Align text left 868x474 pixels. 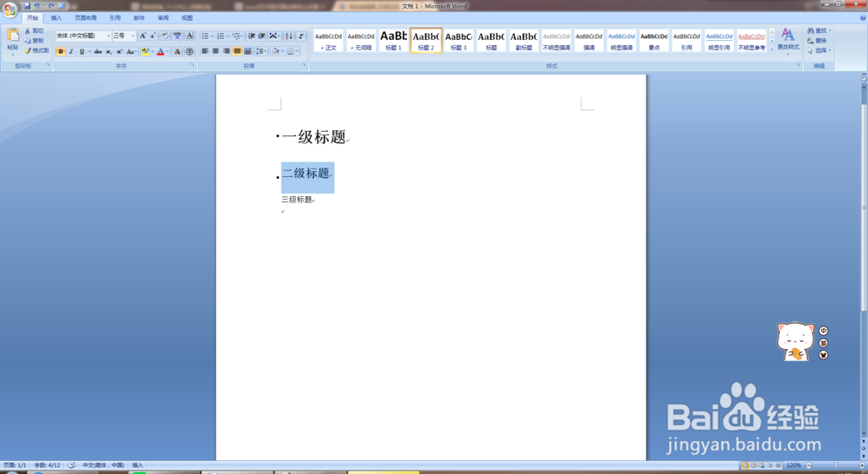click(x=205, y=51)
